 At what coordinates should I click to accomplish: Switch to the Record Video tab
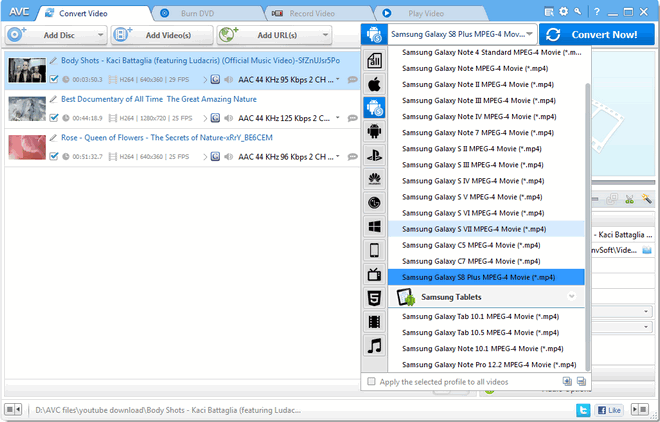coord(318,13)
